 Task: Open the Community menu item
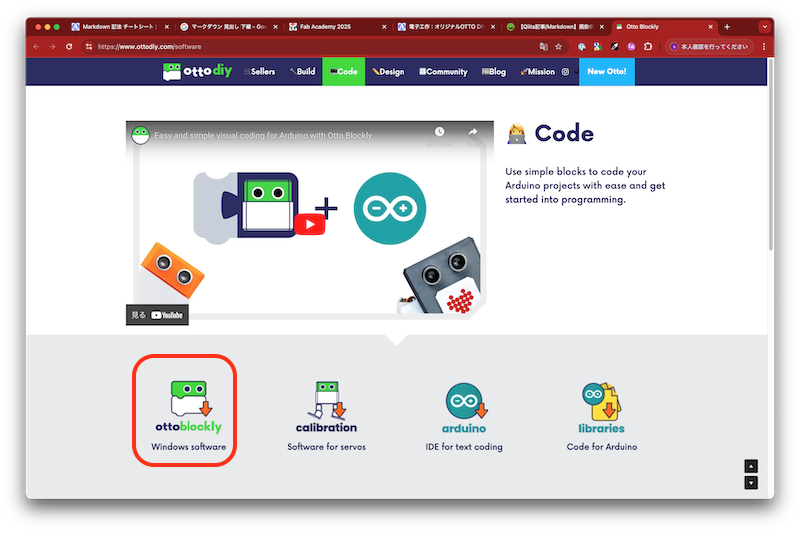pos(443,72)
